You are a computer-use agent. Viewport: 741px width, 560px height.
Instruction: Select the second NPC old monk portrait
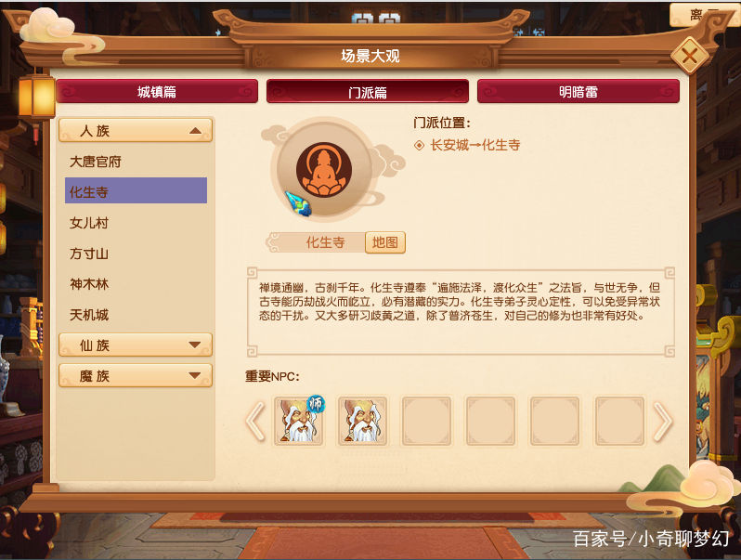[362, 421]
